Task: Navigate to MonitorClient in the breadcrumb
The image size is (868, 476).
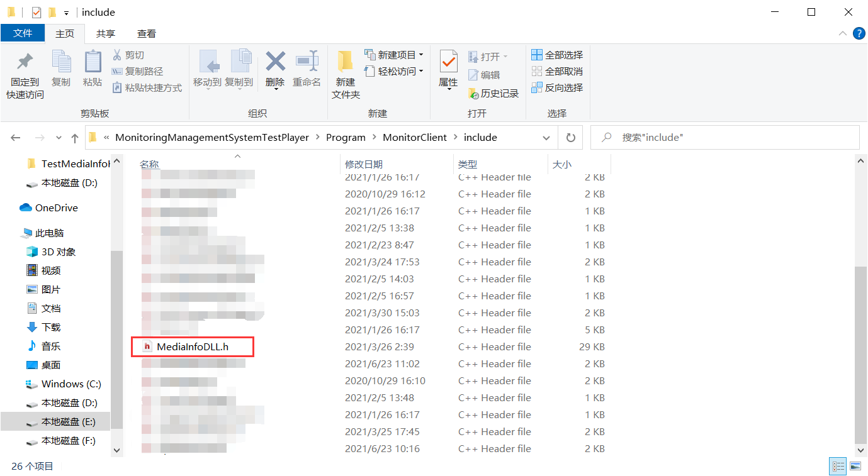Action: [x=415, y=137]
